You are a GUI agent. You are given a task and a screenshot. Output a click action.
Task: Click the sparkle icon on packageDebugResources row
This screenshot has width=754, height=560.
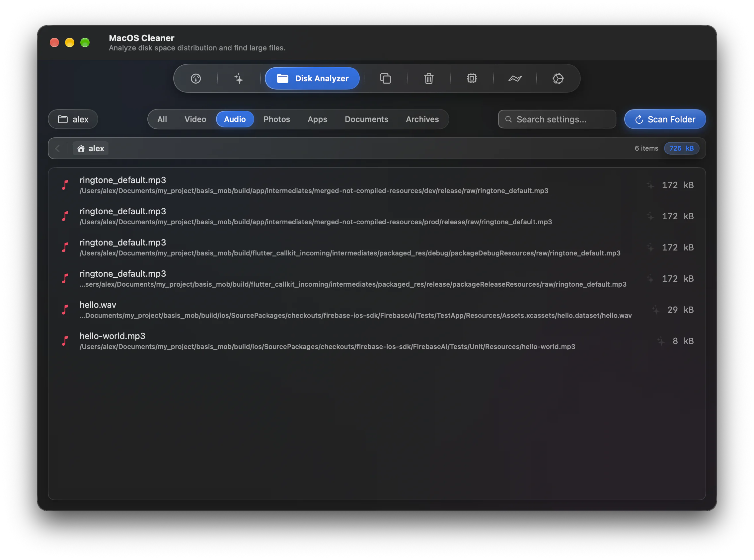click(650, 247)
